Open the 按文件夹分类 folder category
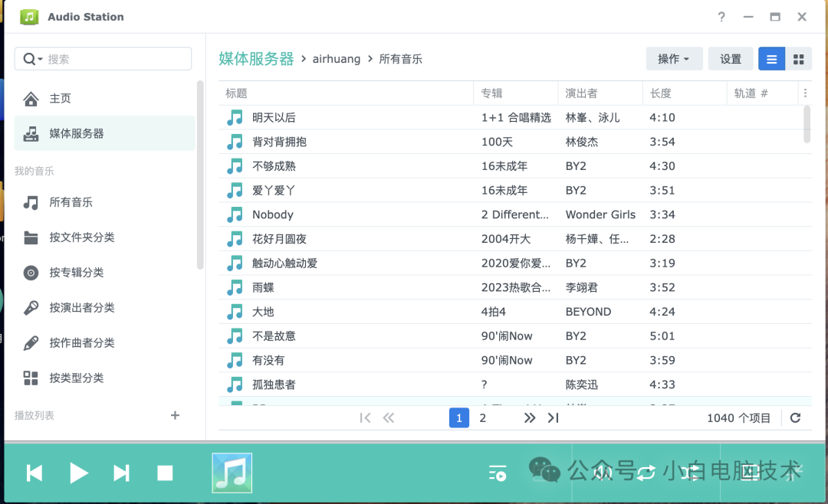Screen dimensions: 828x504 [77, 237]
